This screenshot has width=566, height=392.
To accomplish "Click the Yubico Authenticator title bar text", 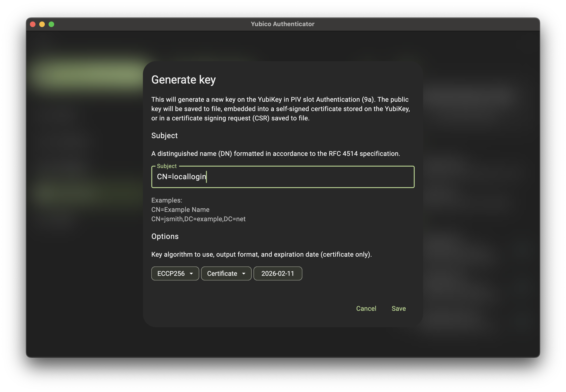I will 283,24.
